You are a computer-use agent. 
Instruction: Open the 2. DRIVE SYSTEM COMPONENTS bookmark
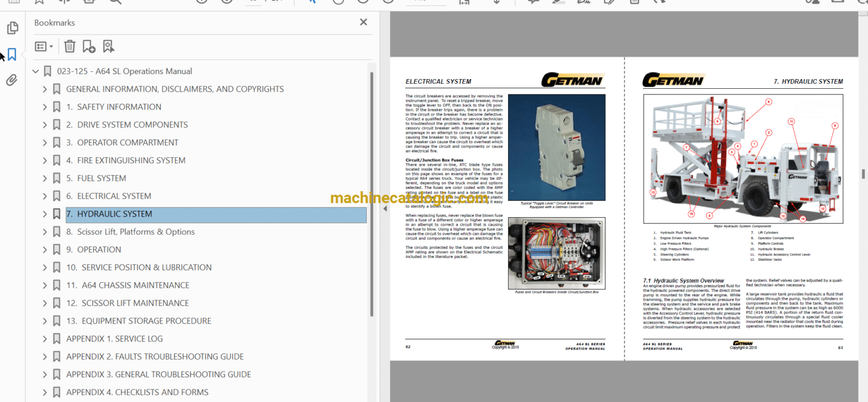(127, 125)
